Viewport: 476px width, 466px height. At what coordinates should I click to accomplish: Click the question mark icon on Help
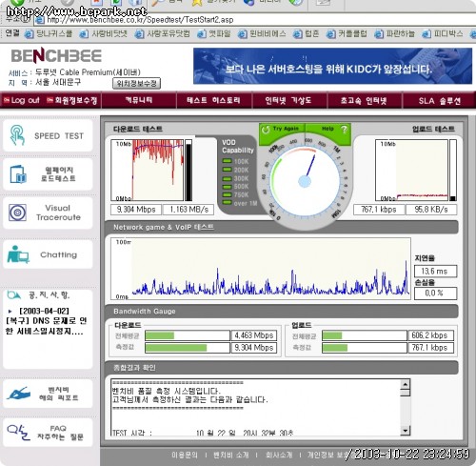344,129
